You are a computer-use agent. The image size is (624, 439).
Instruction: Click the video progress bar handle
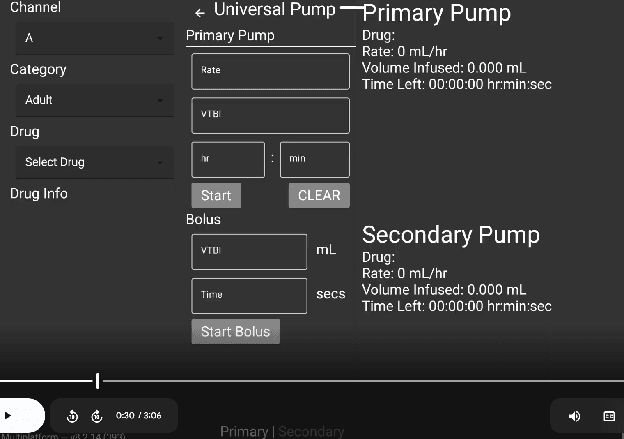pyautogui.click(x=98, y=381)
